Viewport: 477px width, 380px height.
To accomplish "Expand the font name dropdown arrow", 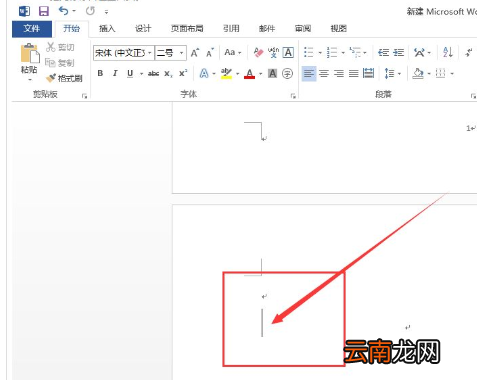I will 150,53.
